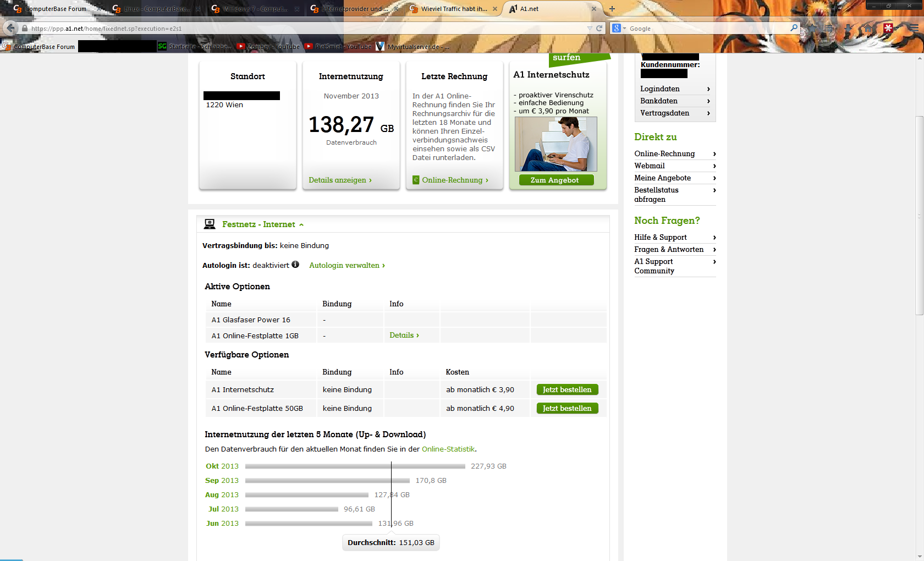The height and width of the screenshot is (561, 924).
Task: Bookmark this page with the star icon
Action: click(812, 28)
